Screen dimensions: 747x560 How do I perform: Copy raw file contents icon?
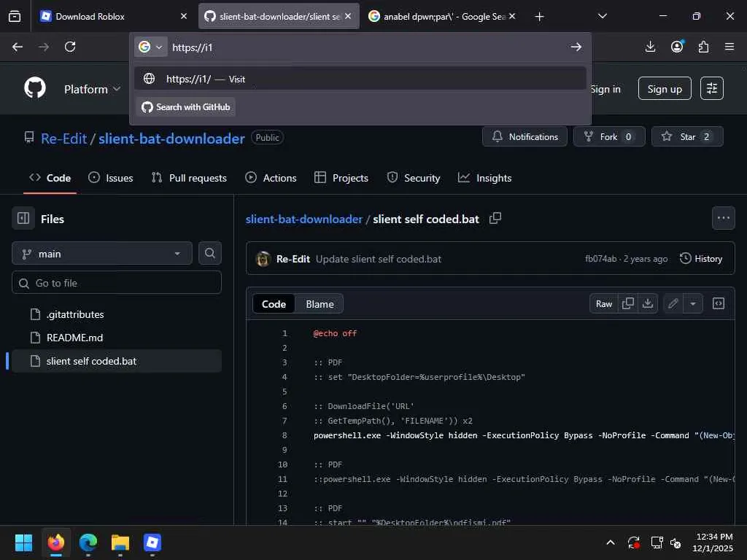click(628, 303)
